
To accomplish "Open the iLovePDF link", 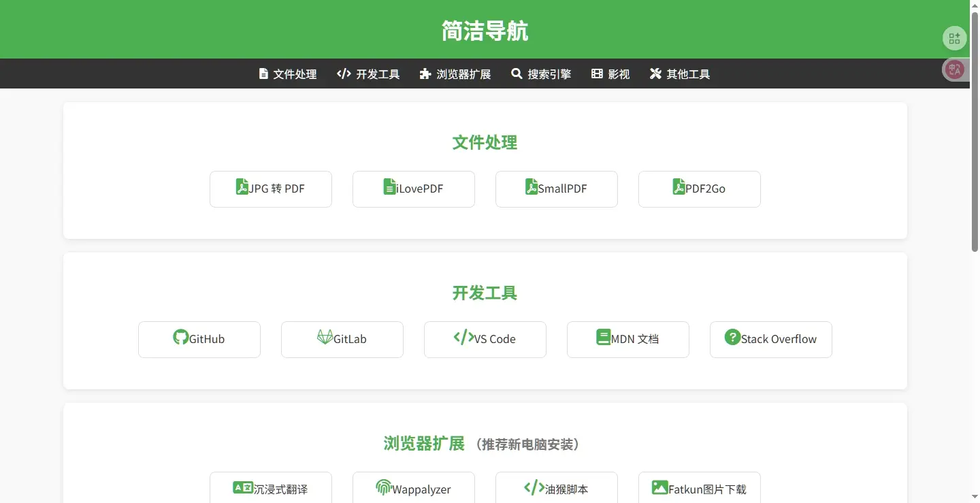I will pyautogui.click(x=414, y=189).
